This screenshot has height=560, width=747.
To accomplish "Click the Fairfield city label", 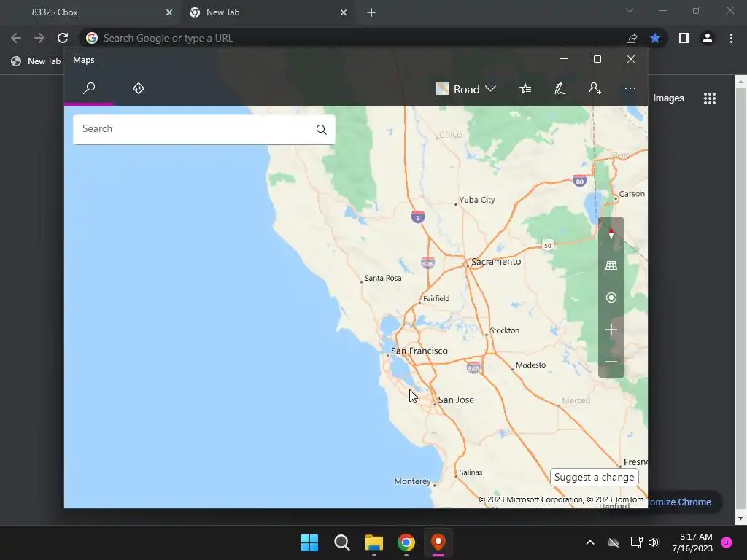I will [436, 298].
